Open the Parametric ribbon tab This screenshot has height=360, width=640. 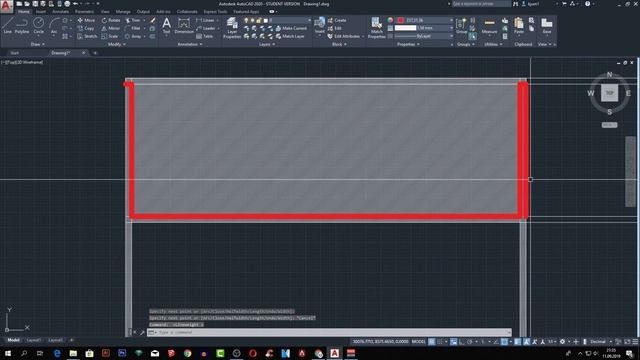(x=84, y=12)
